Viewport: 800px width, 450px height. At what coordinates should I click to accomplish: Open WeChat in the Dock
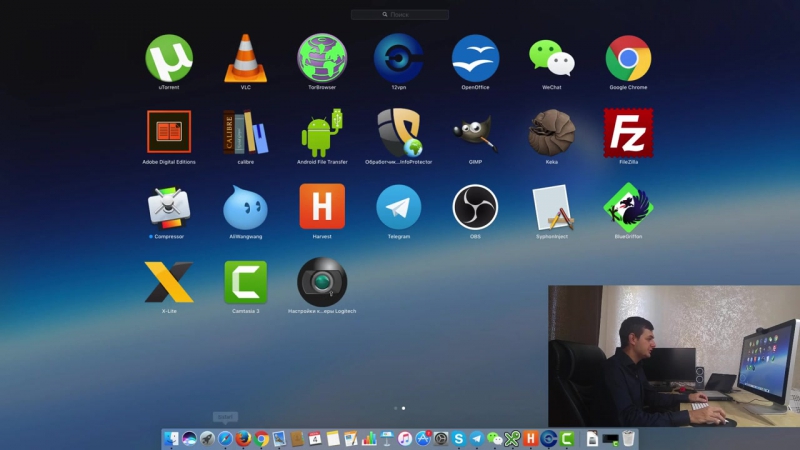click(x=494, y=439)
